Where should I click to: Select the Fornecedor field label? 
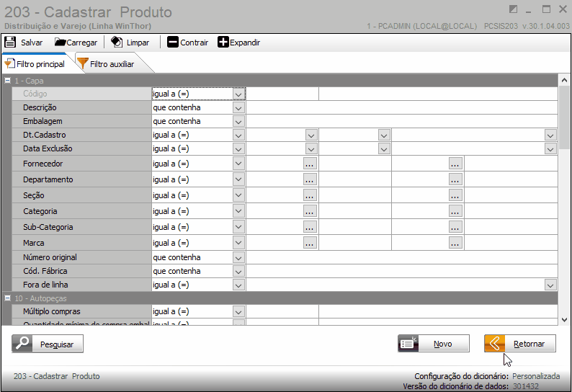pyautogui.click(x=43, y=164)
